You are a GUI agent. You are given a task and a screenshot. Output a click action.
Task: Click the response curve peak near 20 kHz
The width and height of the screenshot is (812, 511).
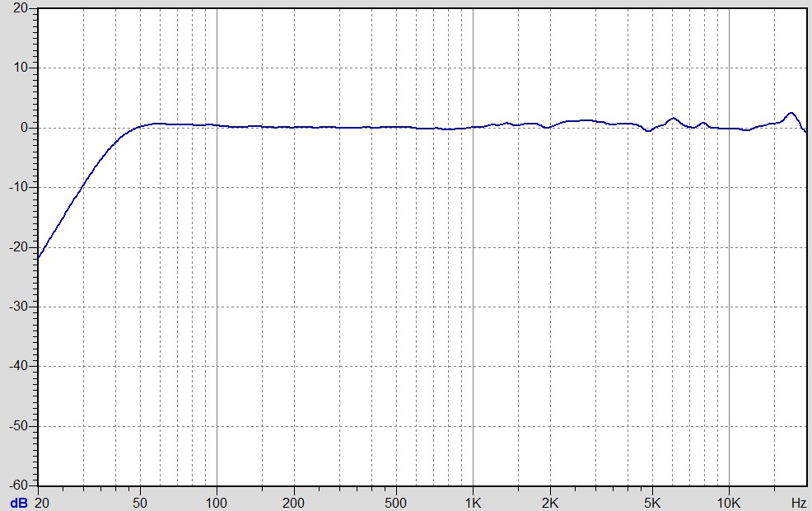tap(791, 113)
